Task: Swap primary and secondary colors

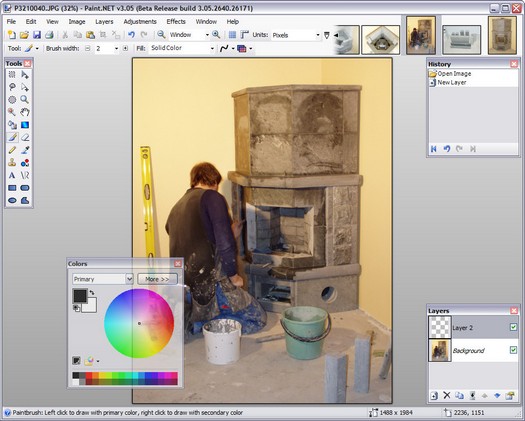Action: 92,292
